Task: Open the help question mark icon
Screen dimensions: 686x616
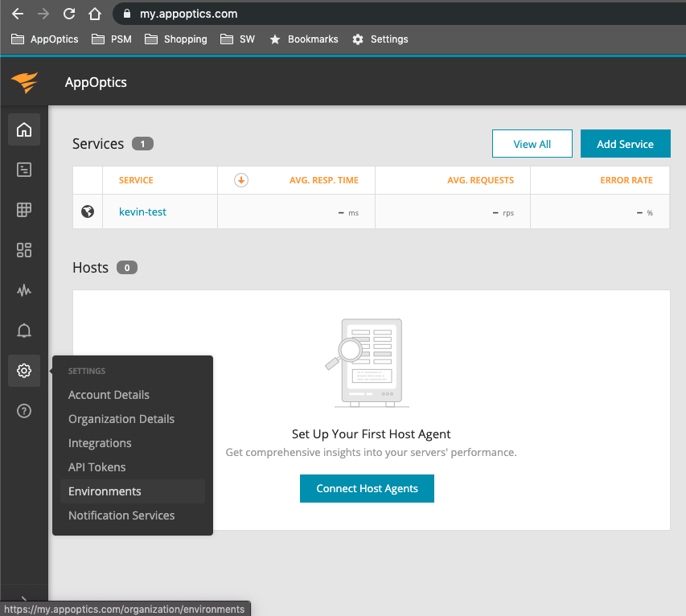Action: [x=24, y=411]
